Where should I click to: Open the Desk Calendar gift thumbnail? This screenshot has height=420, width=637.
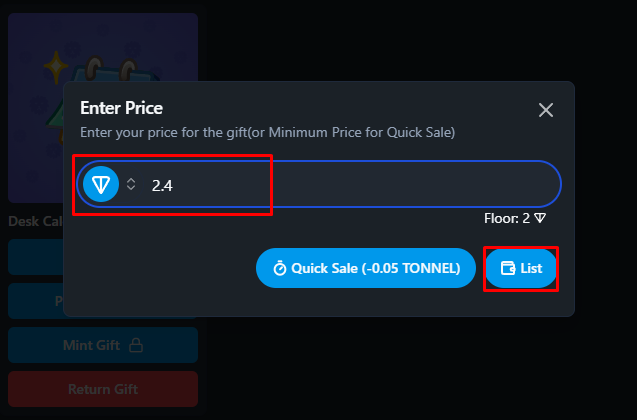click(103, 108)
